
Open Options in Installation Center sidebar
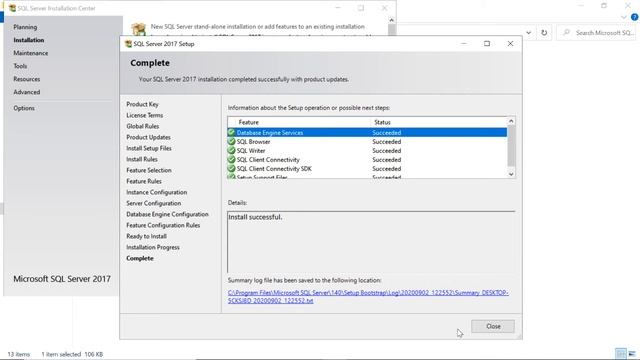pyautogui.click(x=24, y=108)
